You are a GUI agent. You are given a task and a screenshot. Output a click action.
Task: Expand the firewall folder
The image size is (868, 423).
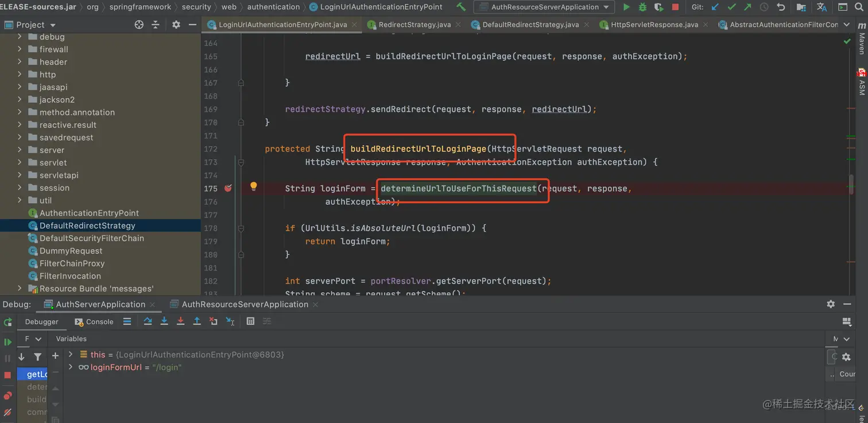20,49
